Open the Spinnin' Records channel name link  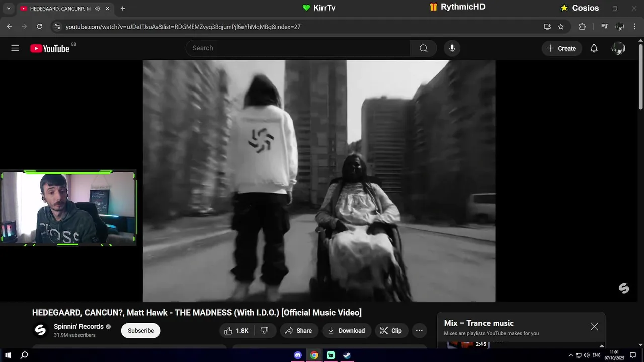(78, 327)
